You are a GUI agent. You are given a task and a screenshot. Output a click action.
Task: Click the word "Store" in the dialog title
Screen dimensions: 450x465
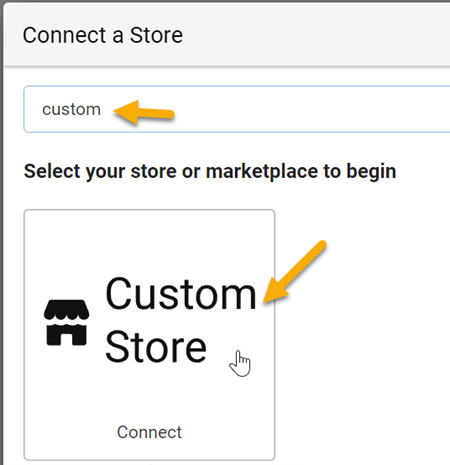(x=156, y=35)
